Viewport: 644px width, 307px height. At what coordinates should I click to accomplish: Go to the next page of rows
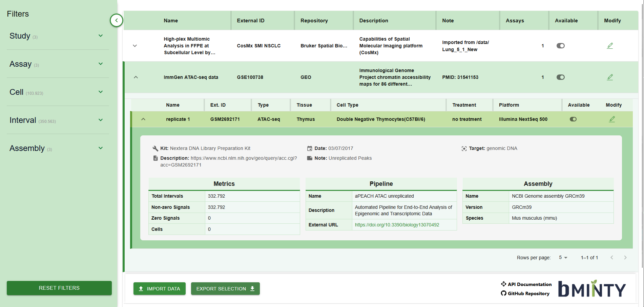pyautogui.click(x=625, y=258)
